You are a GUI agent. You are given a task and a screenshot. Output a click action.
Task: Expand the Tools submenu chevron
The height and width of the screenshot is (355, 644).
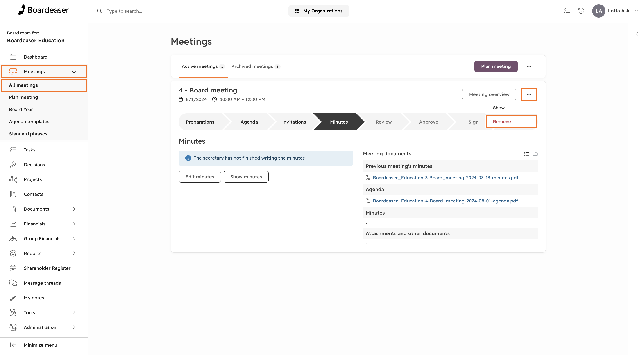[x=74, y=312]
